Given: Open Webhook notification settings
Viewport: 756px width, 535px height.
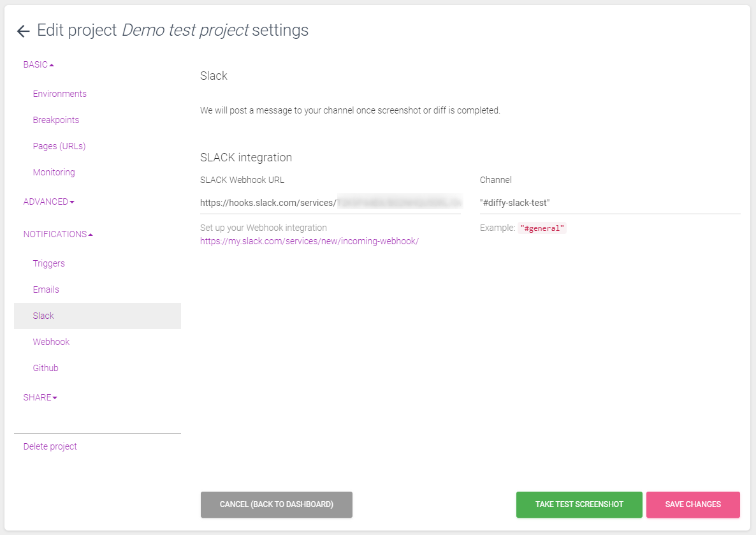Looking at the screenshot, I should click(x=51, y=342).
